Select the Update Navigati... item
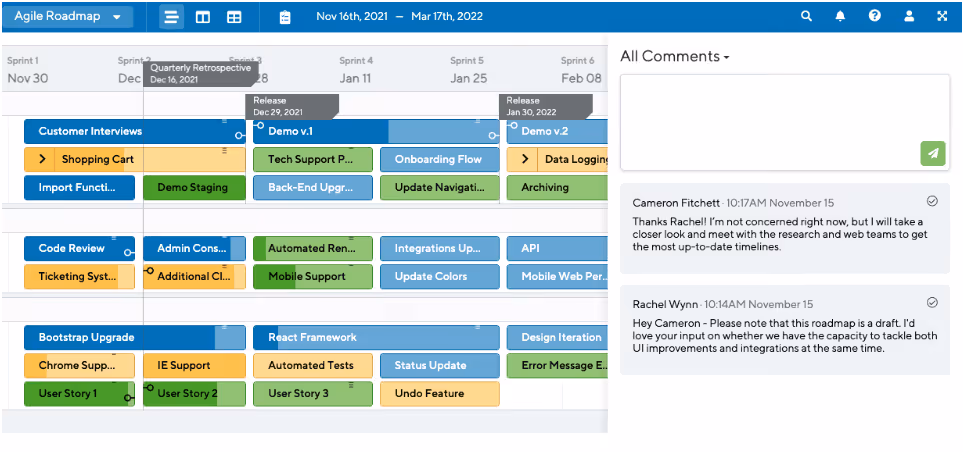Screen dimensions: 963x452 [x=440, y=187]
